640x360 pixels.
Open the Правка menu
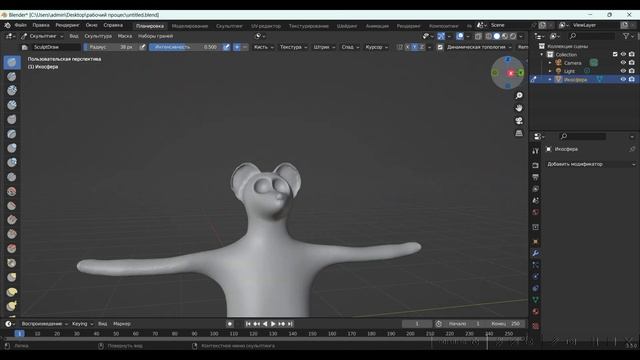point(41,25)
